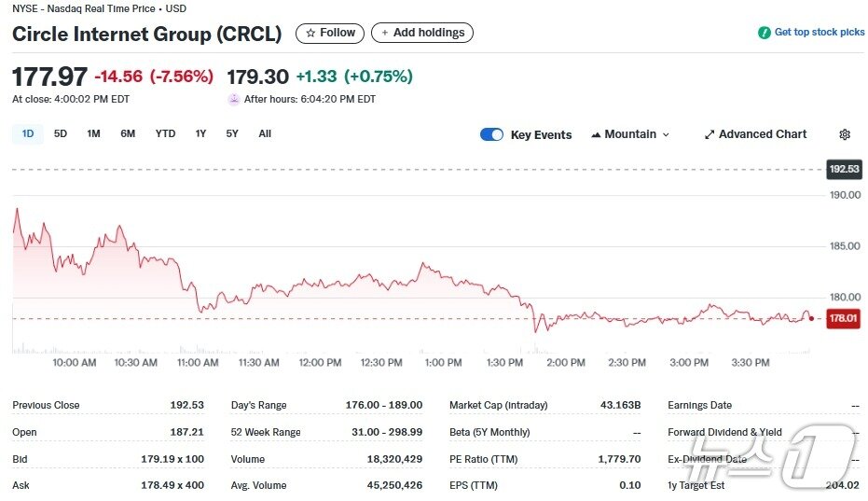This screenshot has height=501, width=868.
Task: Click the 192.53 previous close marker
Action: click(843, 169)
